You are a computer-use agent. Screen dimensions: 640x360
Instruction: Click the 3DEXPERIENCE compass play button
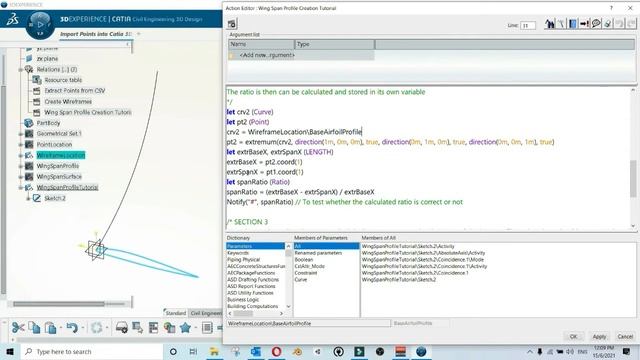pyautogui.click(x=40, y=24)
